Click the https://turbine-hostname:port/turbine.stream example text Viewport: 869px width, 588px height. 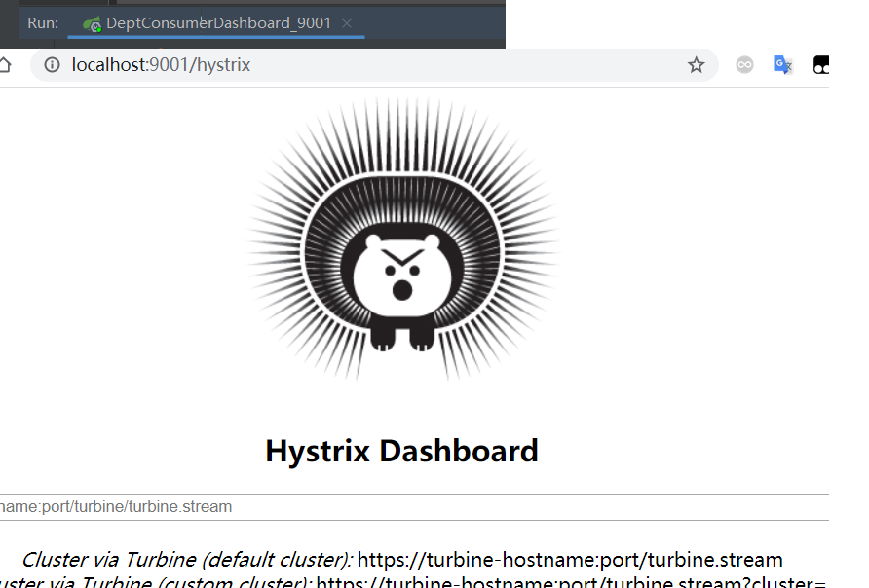(x=570, y=560)
